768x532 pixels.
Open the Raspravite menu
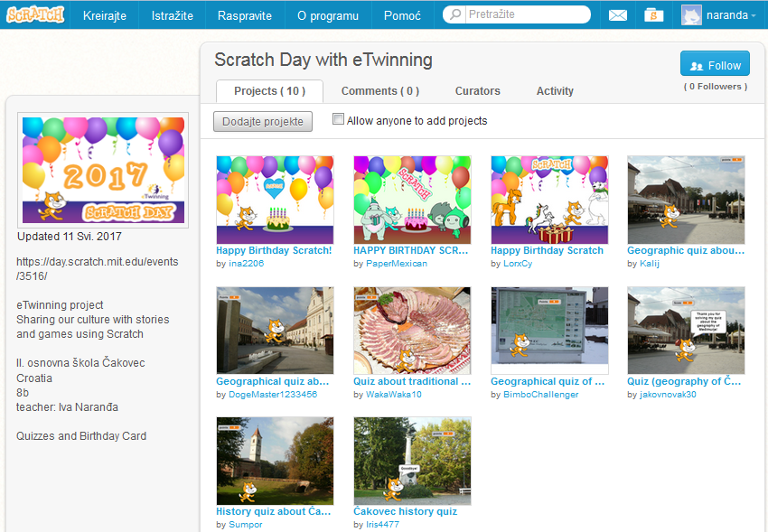[245, 15]
